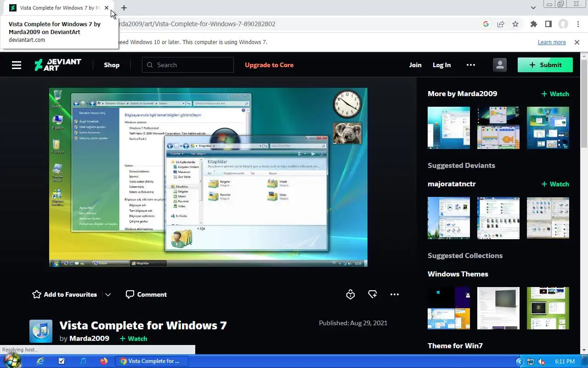Open first majoratatnctr thumbnail

click(449, 218)
